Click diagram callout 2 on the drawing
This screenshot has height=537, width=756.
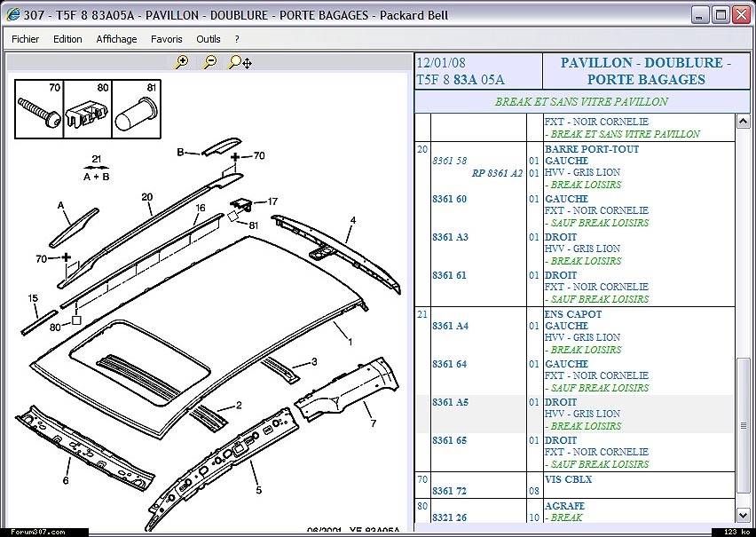[239, 406]
